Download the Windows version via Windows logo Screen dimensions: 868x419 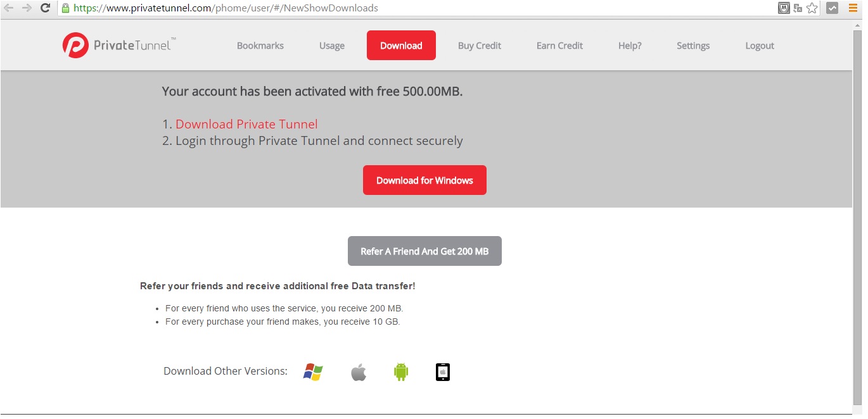click(x=313, y=372)
